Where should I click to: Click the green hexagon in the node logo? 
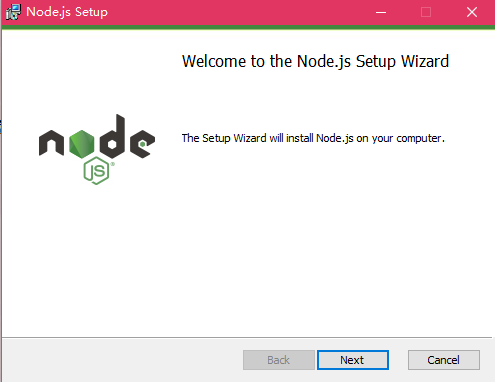82,144
